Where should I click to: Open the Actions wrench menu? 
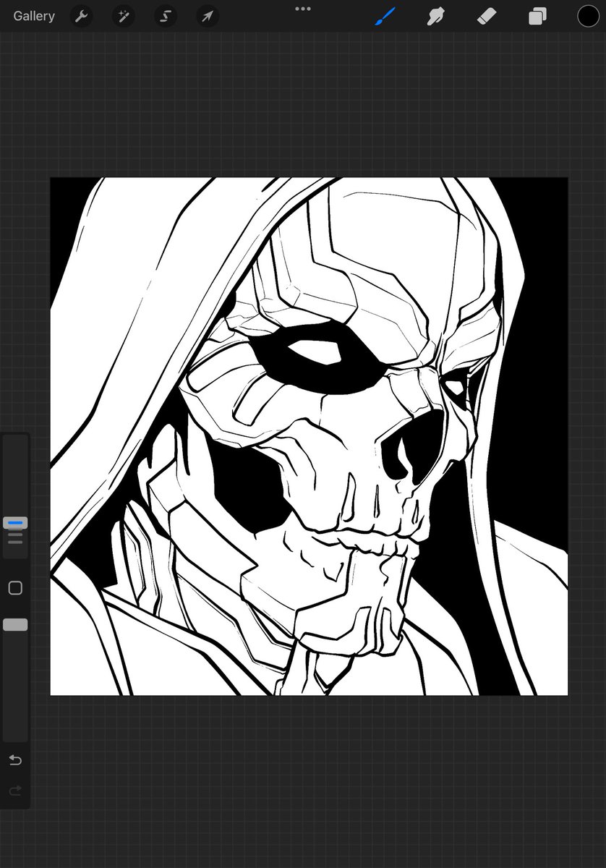pyautogui.click(x=82, y=16)
